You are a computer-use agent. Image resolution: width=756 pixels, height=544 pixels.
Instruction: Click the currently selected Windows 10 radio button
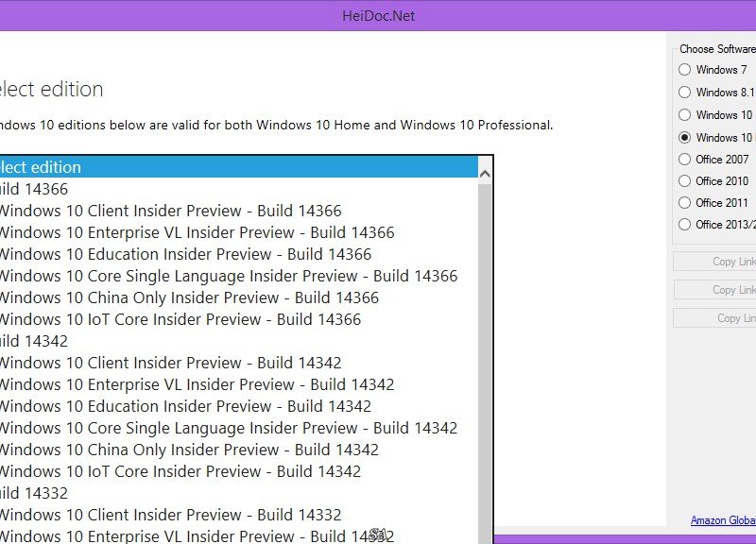(x=684, y=137)
